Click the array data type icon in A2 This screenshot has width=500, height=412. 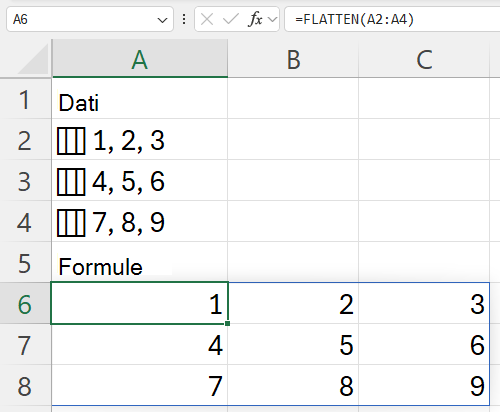[x=71, y=141]
